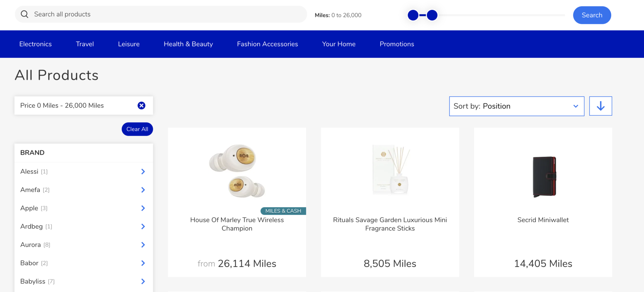Open the Rituals fragrance sticks image

[x=390, y=170]
